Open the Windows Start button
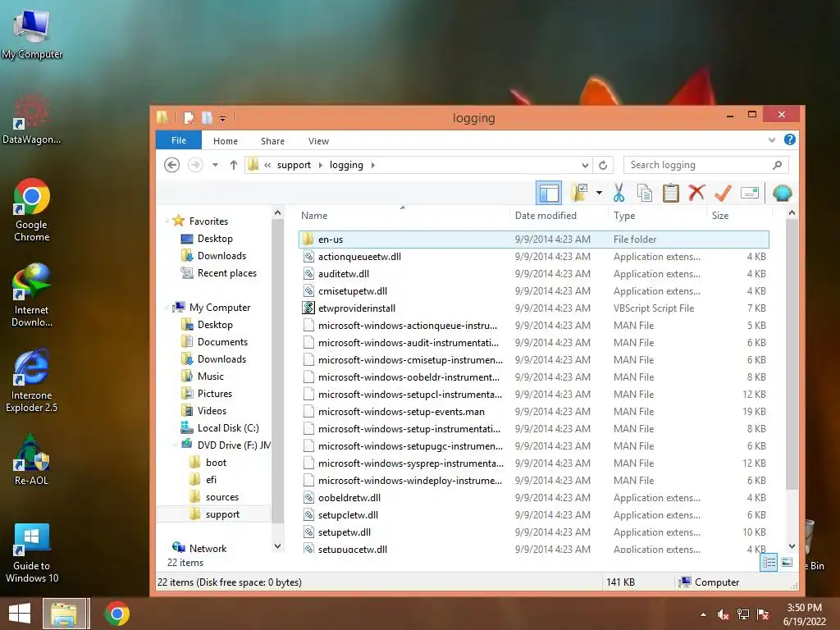 (x=20, y=614)
